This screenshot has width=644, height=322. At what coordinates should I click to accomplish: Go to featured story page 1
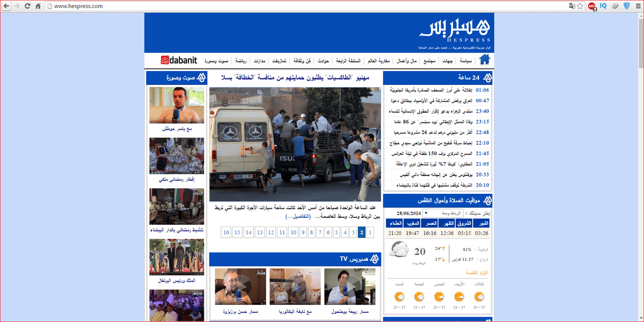point(370,232)
